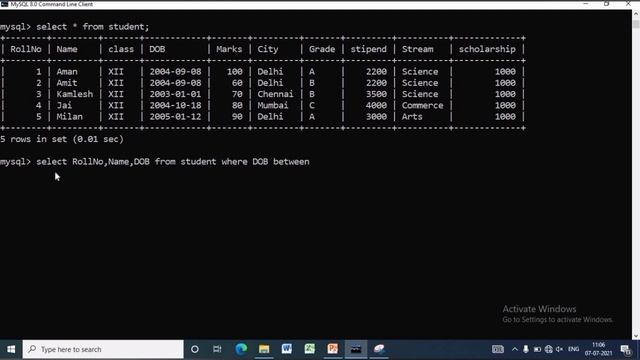640x360 pixels.
Task: Click the scroll-down arrow of the console
Action: click(636, 336)
